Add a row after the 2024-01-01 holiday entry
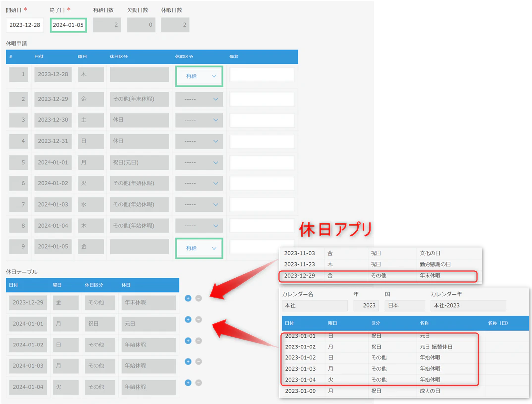The height and width of the screenshot is (404, 532). pyautogui.click(x=188, y=319)
